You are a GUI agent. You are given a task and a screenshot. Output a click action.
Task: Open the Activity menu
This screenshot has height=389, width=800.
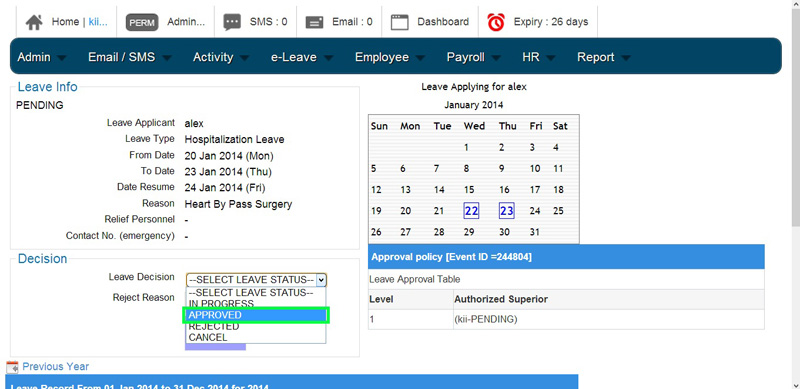(x=221, y=57)
